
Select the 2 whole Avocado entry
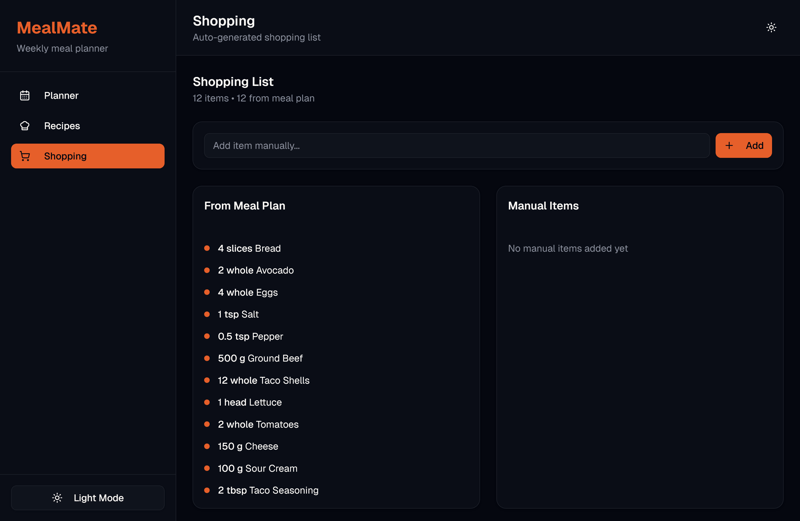[256, 270]
